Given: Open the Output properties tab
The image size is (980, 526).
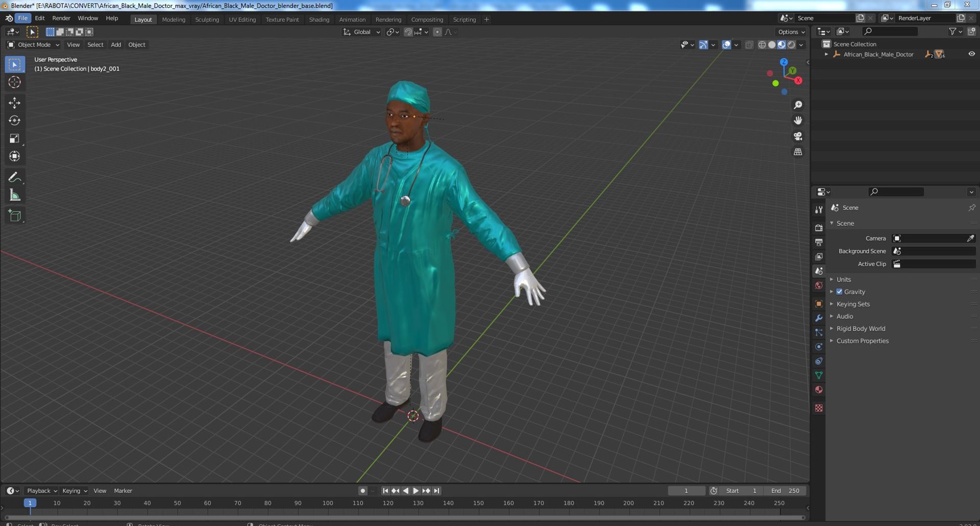Looking at the screenshot, I should tap(819, 242).
